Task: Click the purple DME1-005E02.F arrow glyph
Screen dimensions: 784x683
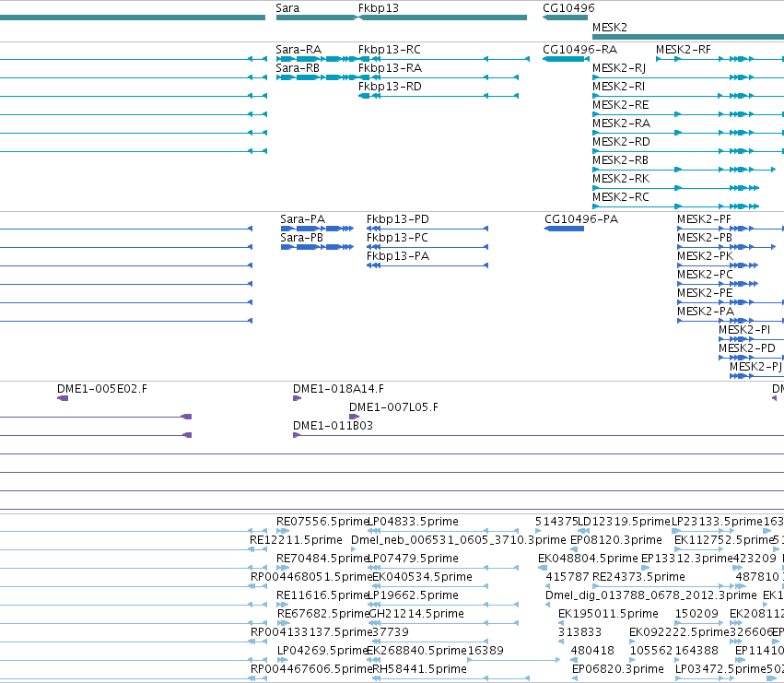Action: (63, 398)
